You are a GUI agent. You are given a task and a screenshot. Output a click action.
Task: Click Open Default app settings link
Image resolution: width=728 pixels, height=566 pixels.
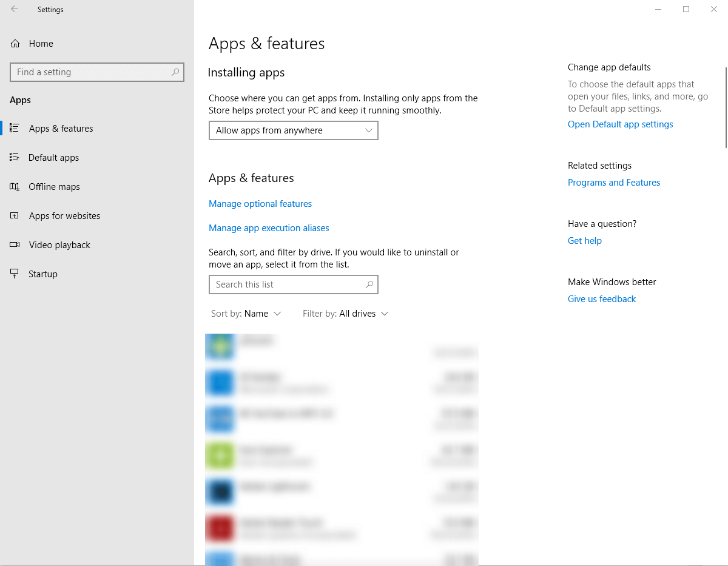point(621,124)
